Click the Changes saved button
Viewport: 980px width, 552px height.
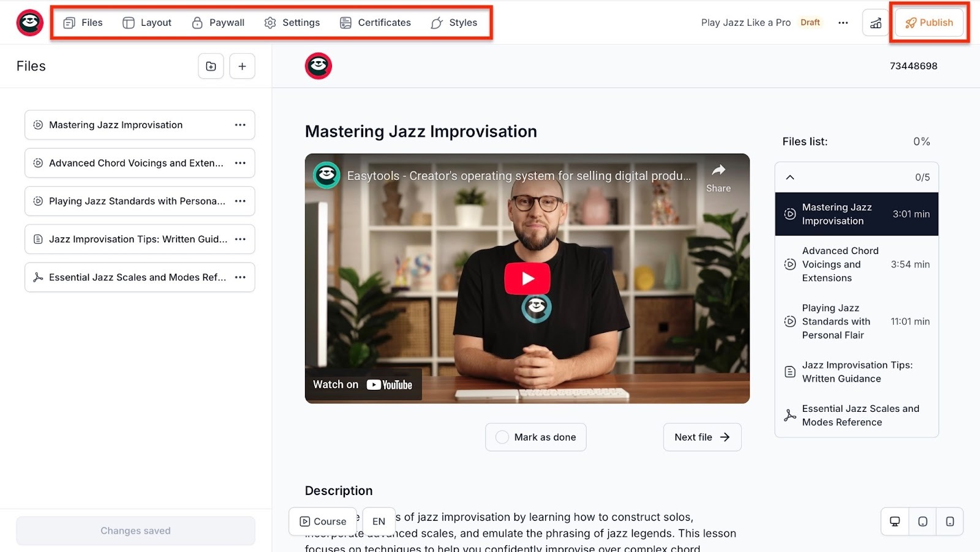click(x=135, y=531)
